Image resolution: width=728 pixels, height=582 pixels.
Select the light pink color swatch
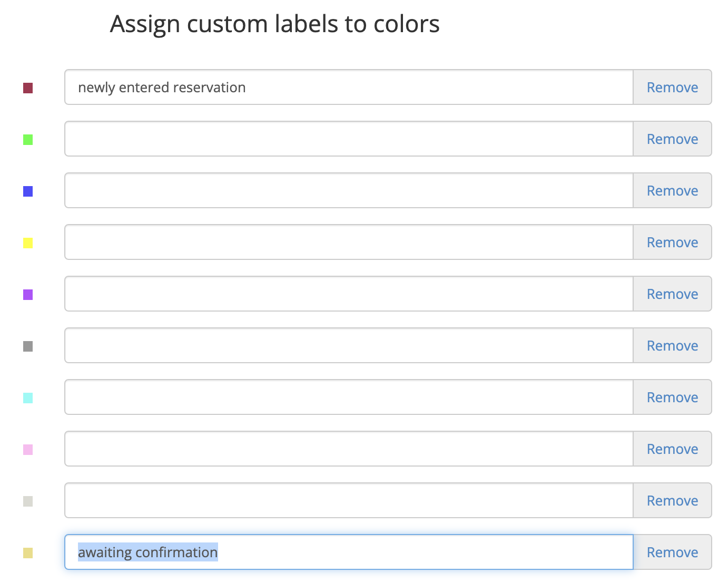[28, 450]
